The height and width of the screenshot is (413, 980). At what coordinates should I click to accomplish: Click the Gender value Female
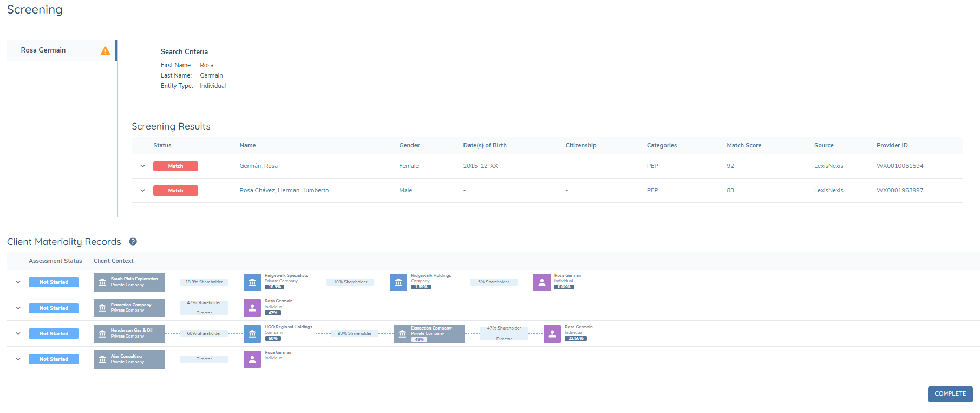(409, 166)
